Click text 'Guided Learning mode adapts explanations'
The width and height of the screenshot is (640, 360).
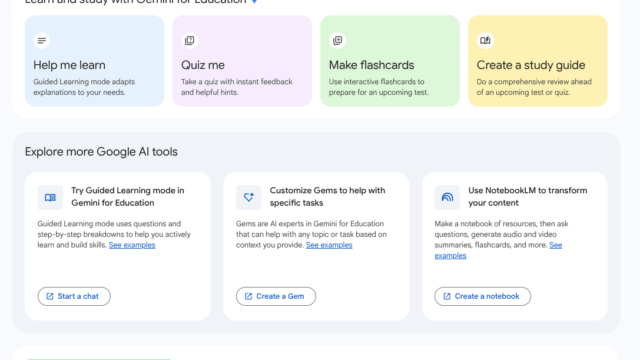click(x=84, y=87)
